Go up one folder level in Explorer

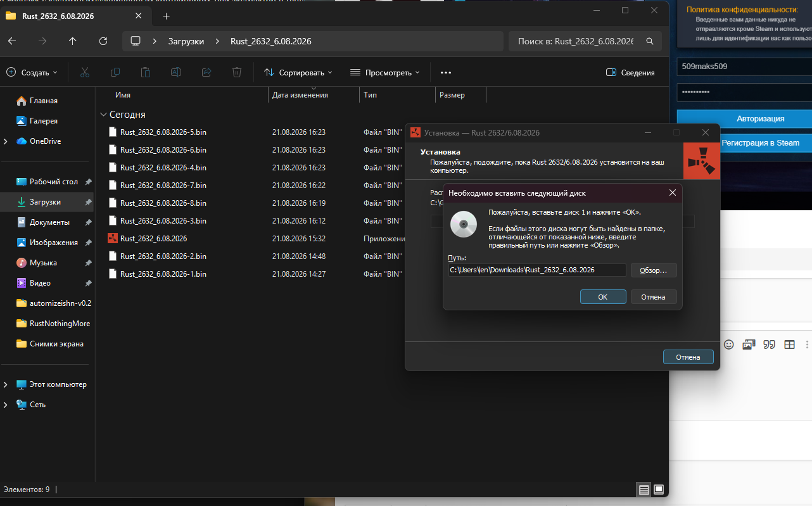pos(73,41)
